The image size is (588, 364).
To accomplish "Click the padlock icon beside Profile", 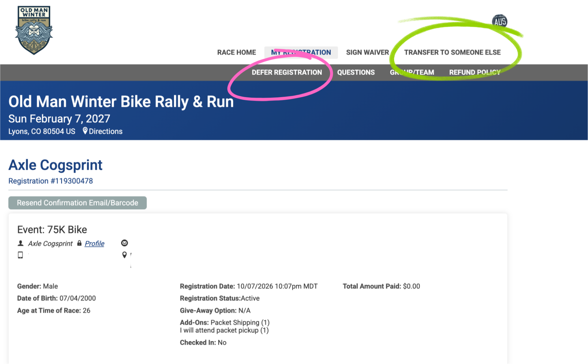I will tap(79, 243).
